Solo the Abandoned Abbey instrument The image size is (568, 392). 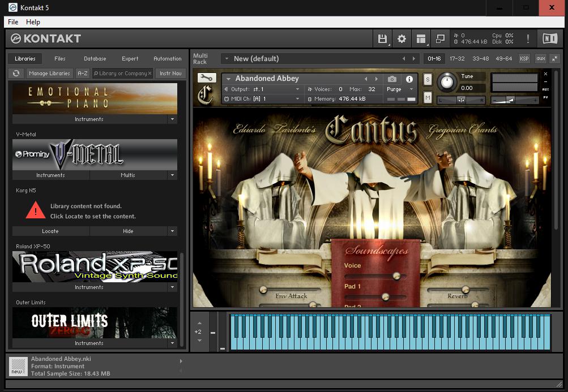point(428,79)
